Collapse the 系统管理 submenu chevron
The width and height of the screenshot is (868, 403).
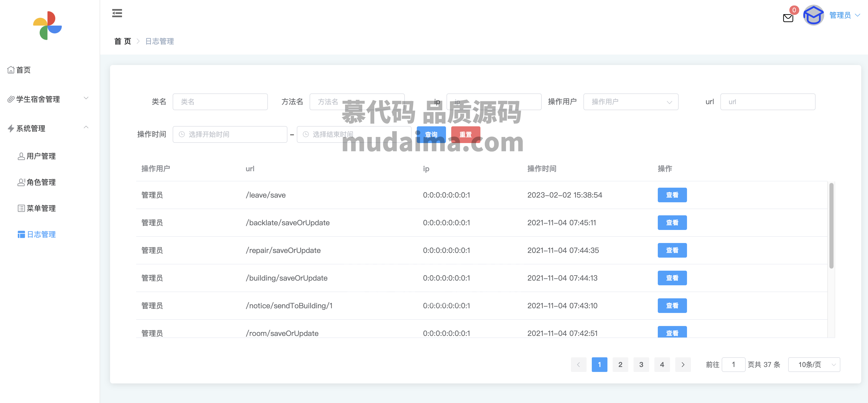click(86, 127)
